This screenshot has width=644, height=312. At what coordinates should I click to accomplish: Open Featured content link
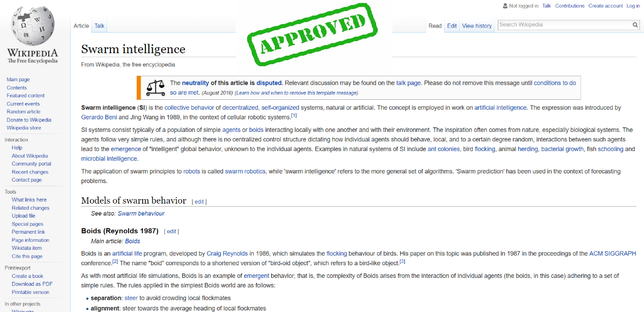click(x=26, y=95)
